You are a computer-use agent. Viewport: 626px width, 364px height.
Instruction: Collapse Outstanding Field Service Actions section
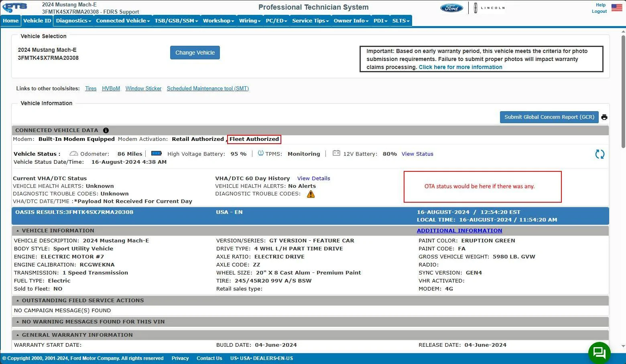click(x=18, y=301)
